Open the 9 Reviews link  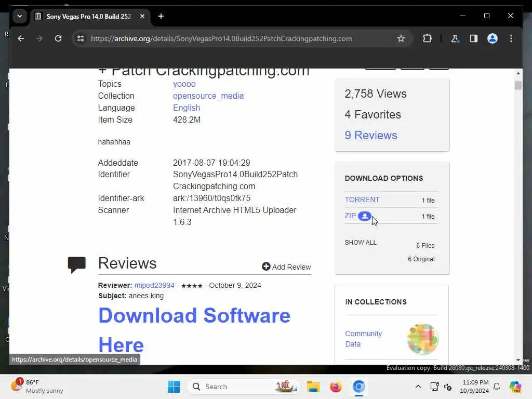click(x=371, y=136)
